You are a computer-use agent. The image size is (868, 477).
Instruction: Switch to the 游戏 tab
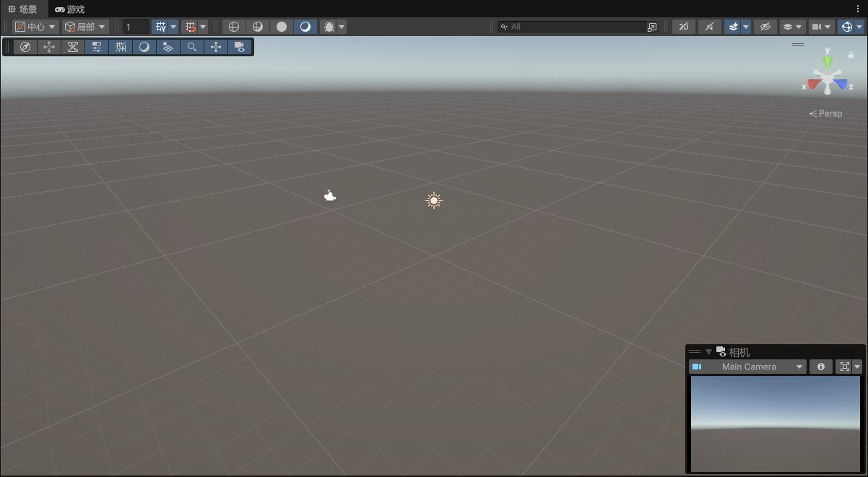click(70, 9)
